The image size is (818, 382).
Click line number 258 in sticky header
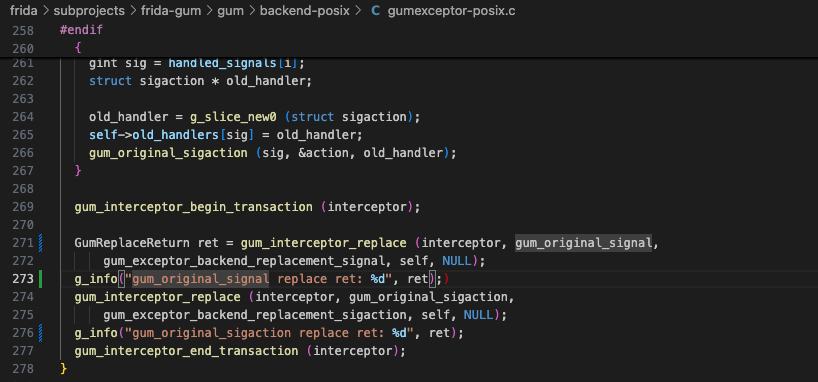(x=22, y=30)
